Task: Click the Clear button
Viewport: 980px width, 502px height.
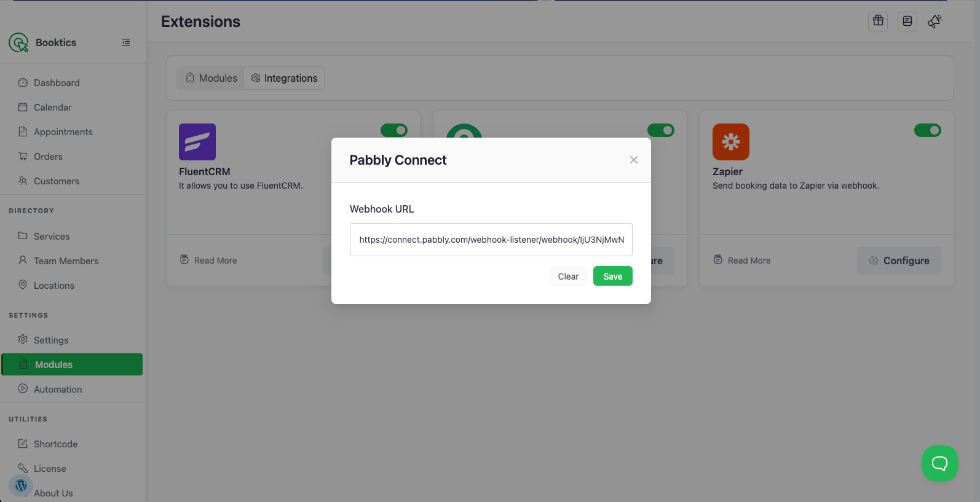Action: 568,276
